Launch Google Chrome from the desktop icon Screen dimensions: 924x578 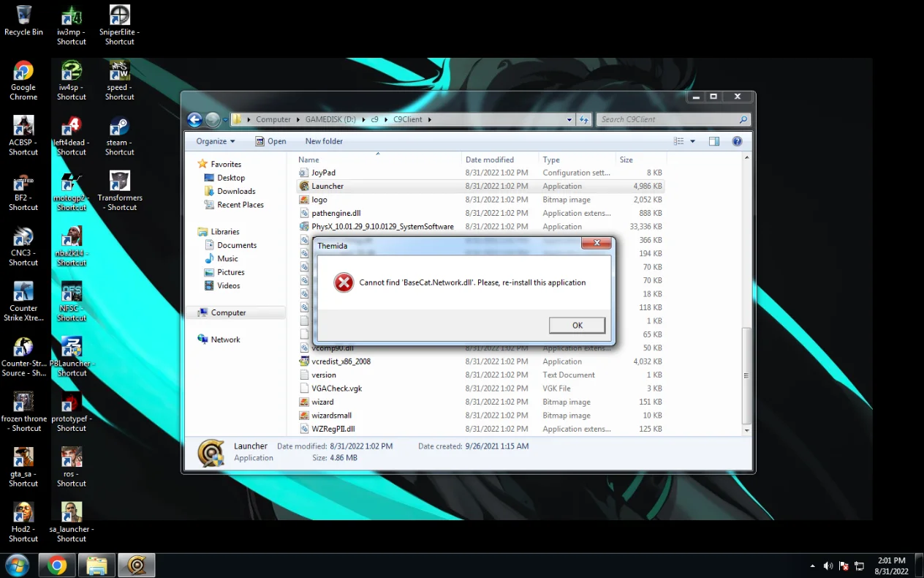[23, 81]
